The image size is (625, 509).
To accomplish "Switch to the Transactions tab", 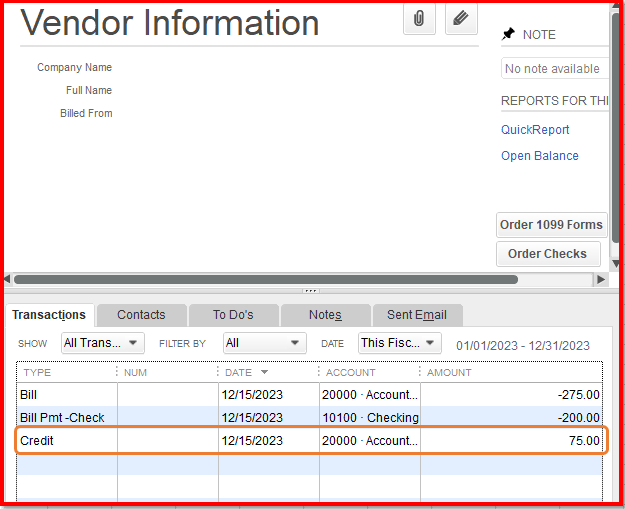I will pyautogui.click(x=49, y=315).
